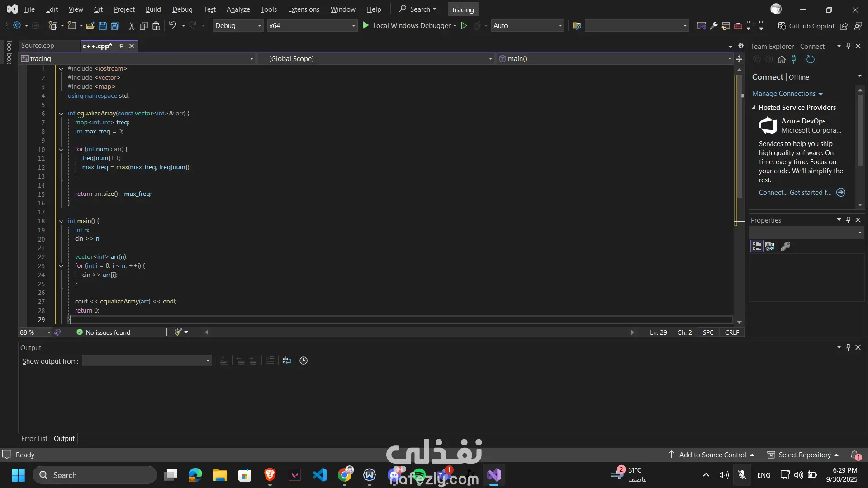Collapse the equalizeArray function fold marker
Image resolution: width=868 pixels, height=488 pixels.
pos(61,114)
